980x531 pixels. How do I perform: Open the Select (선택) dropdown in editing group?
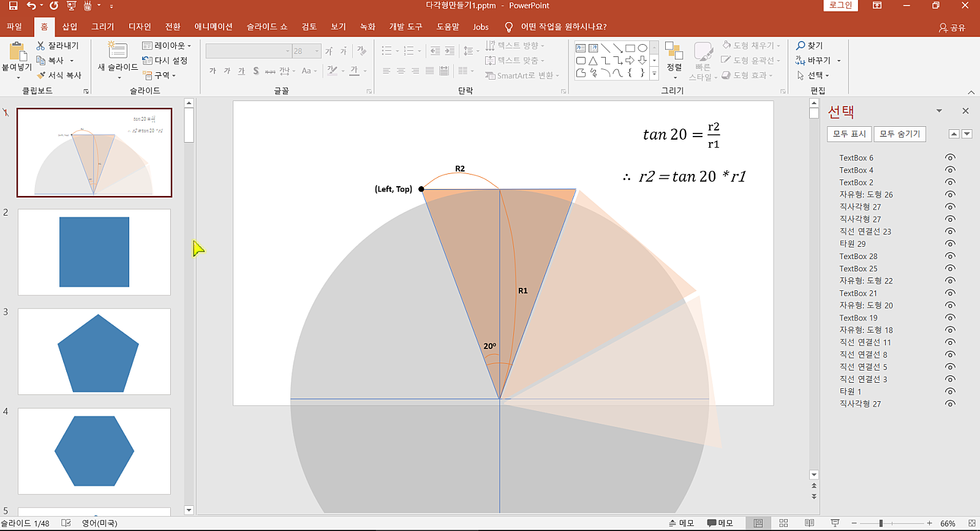tap(813, 75)
